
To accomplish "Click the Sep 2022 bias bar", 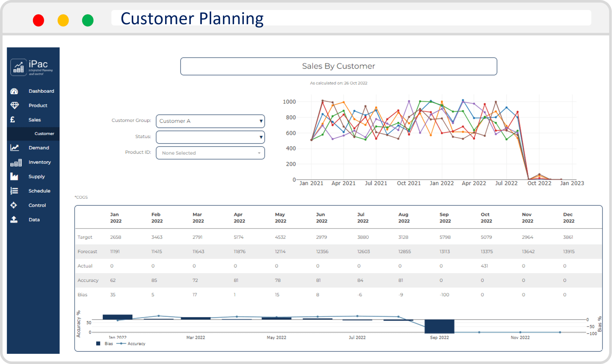I will 439,326.
